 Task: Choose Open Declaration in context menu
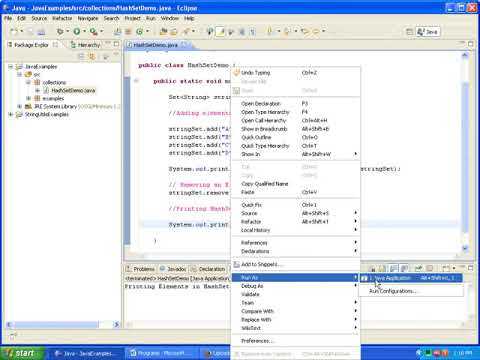click(x=295, y=104)
